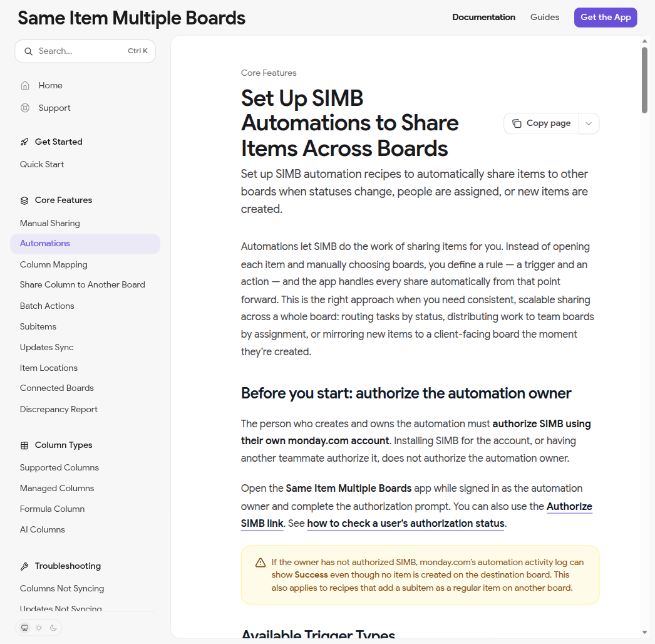Open Updates Sync page
The height and width of the screenshot is (644, 655).
point(46,347)
